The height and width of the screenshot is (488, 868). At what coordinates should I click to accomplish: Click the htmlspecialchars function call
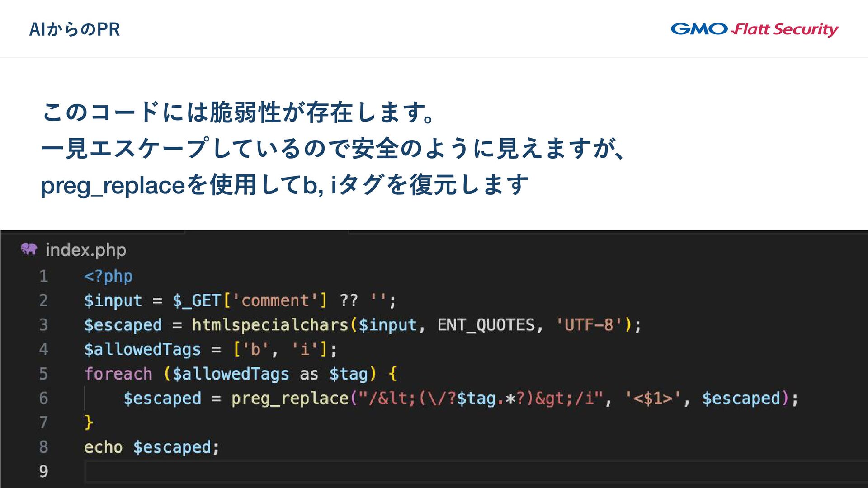click(270, 325)
